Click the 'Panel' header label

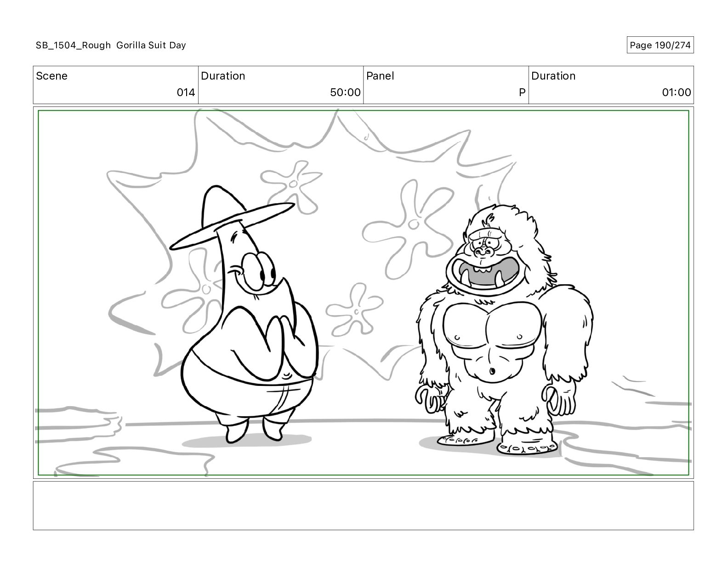(380, 76)
